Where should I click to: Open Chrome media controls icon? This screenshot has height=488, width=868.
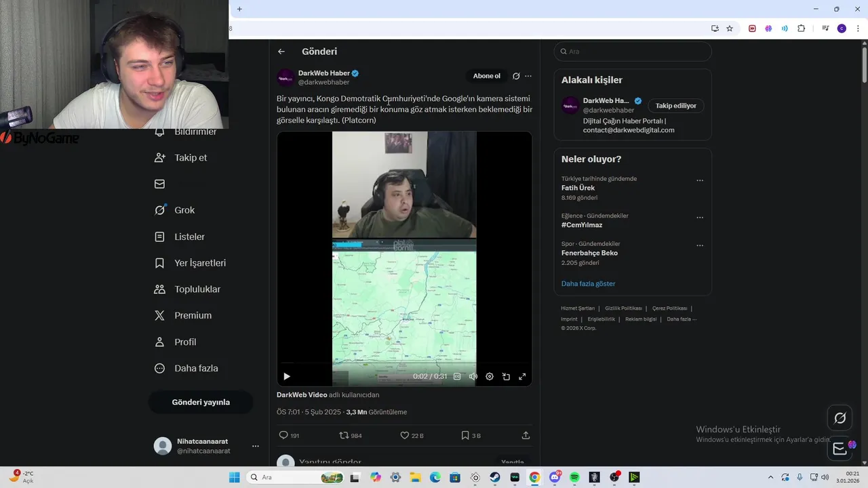click(x=825, y=28)
